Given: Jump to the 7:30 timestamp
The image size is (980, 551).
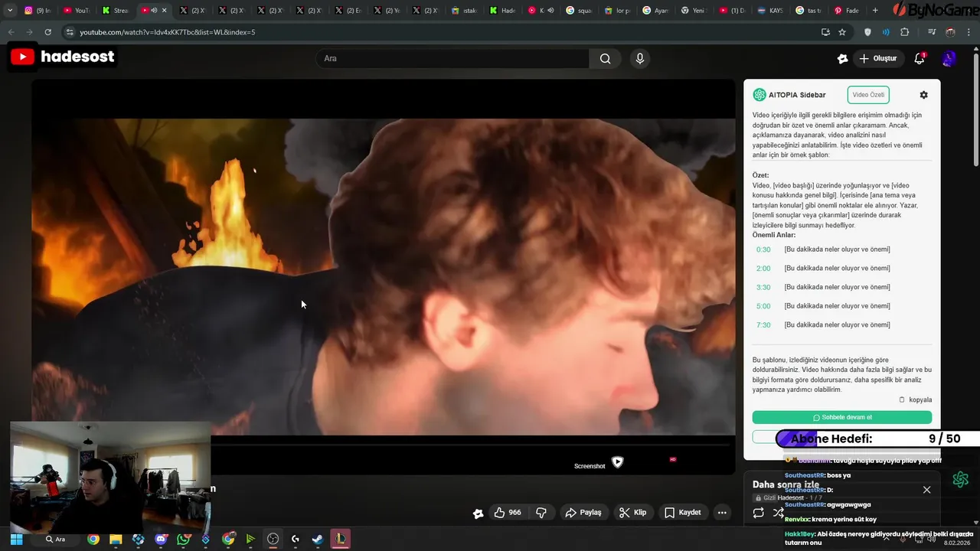Looking at the screenshot, I should (763, 325).
